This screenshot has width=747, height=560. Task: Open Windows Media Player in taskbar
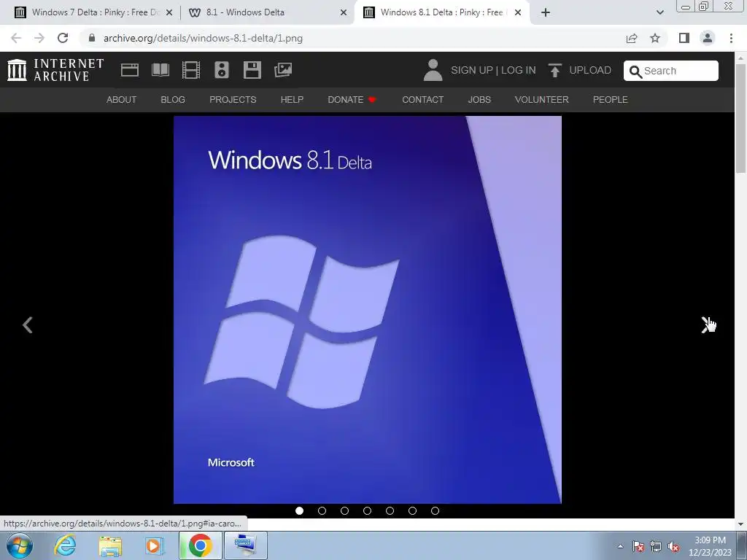[x=154, y=545]
